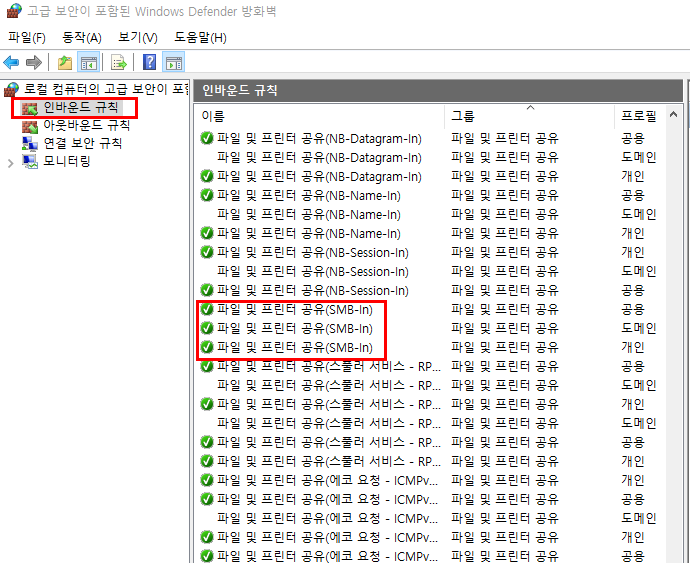Select root 로컬 컴퓨터의 고급 보안 node
690x563 pixels.
106,89
